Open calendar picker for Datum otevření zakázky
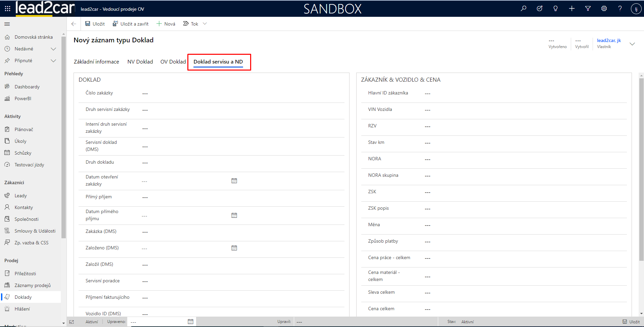644x327 pixels. pos(234,181)
